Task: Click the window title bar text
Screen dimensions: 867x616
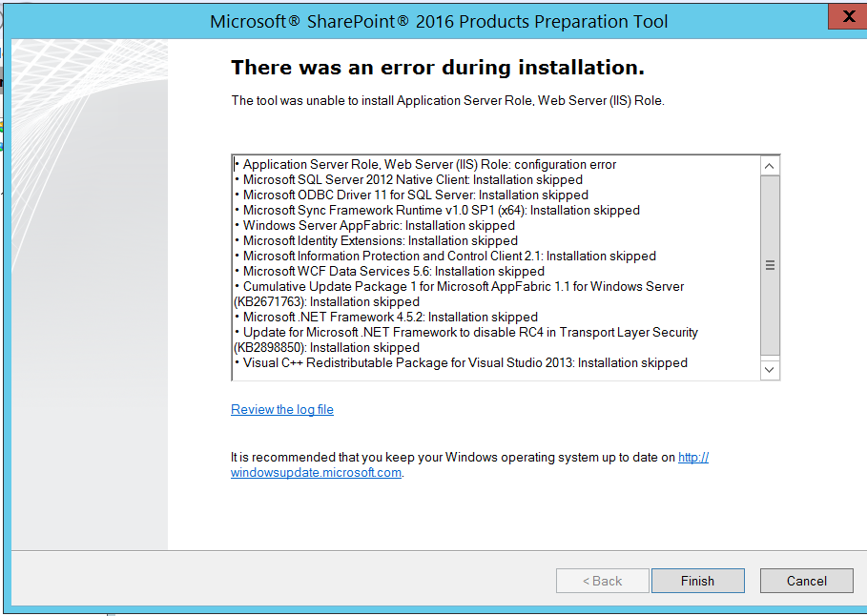Action: (x=439, y=21)
